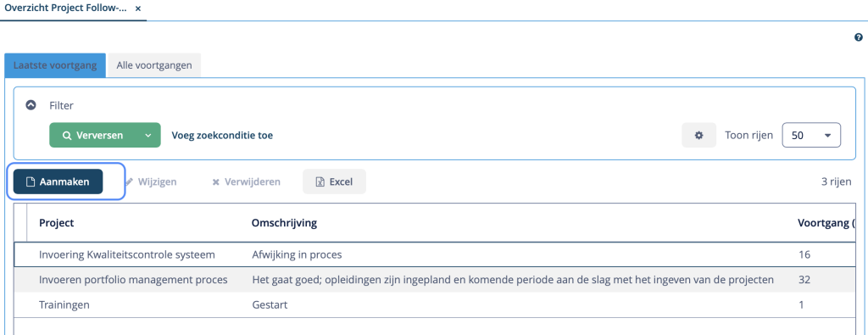Close the Overzicht Project Follow-up tab
Image resolution: width=868 pixels, height=335 pixels.
tap(138, 8)
